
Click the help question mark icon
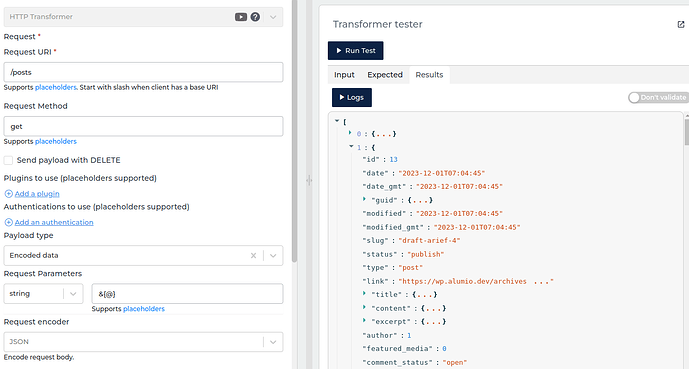(x=255, y=17)
